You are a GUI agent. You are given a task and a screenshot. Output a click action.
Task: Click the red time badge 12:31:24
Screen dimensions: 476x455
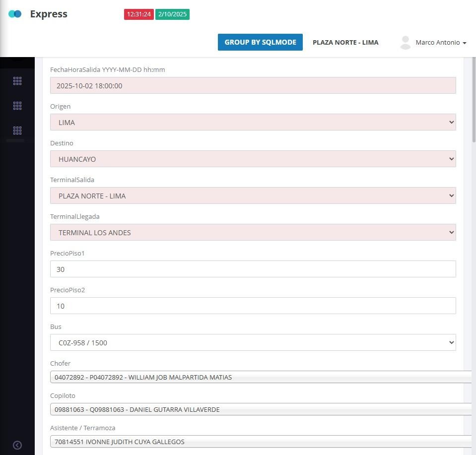[138, 14]
